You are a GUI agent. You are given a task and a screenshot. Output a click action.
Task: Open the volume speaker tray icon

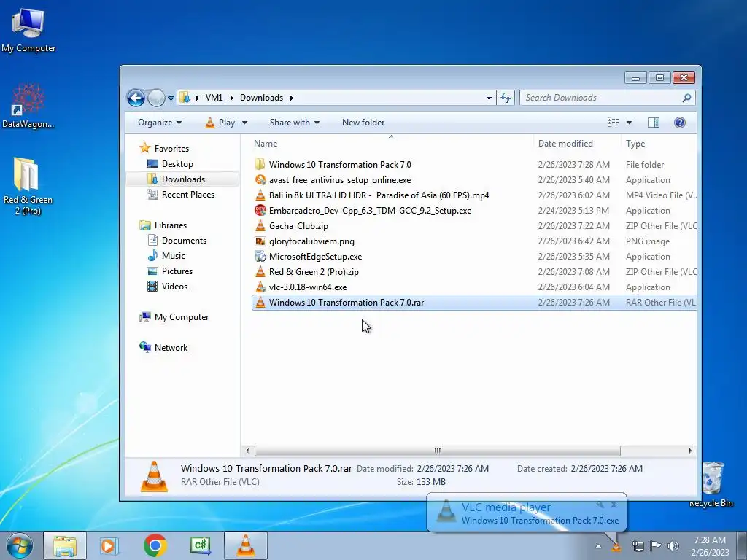click(673, 546)
